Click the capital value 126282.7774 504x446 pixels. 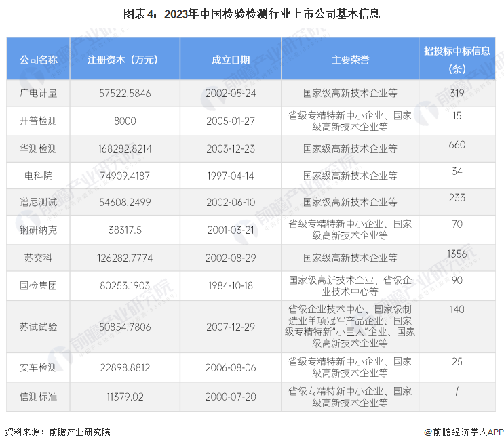point(125,258)
